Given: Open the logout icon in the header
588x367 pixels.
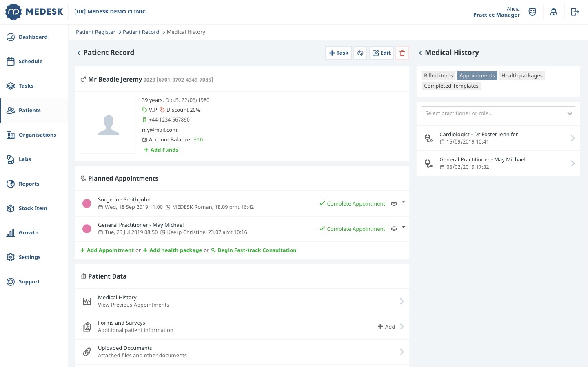Looking at the screenshot, I should pos(575,12).
